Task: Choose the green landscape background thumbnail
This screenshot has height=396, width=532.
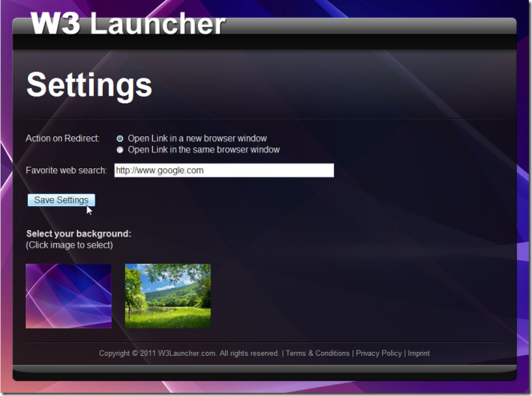Action: (167, 296)
